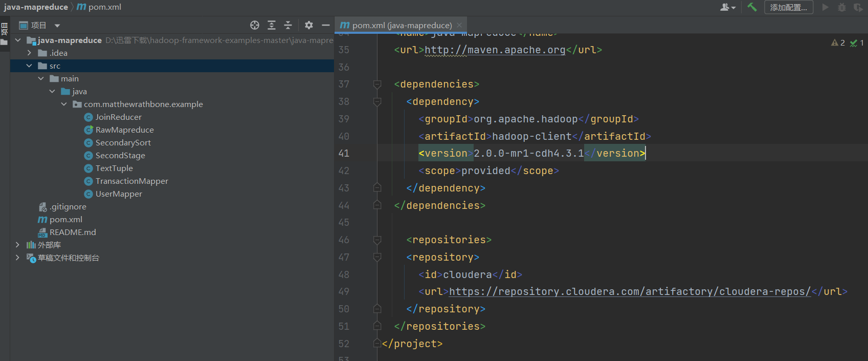Open project panel gear settings
The width and height of the screenshot is (868, 361).
tap(309, 25)
